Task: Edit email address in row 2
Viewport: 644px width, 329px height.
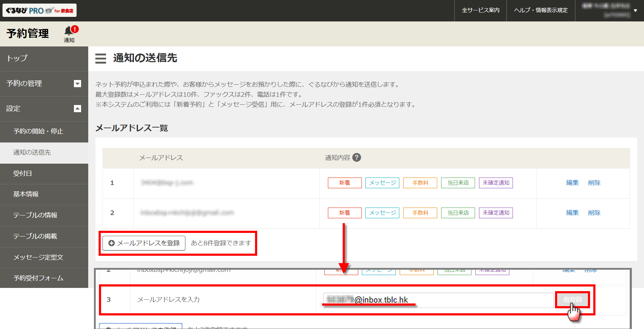Action: coord(572,213)
